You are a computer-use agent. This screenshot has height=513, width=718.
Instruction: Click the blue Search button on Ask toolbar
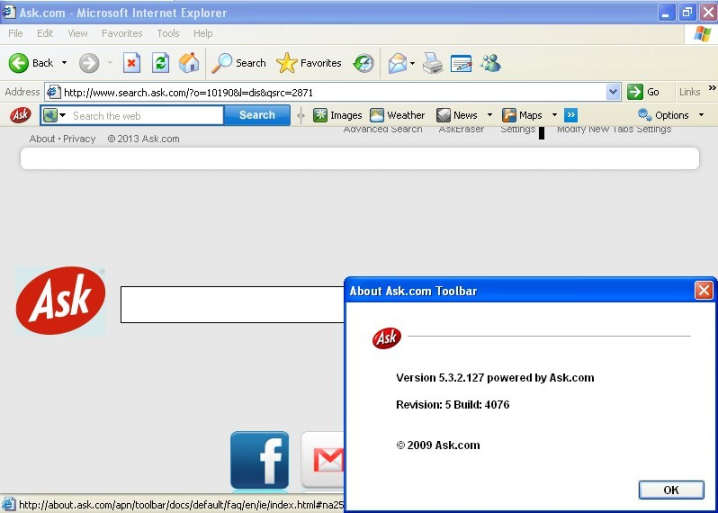(x=257, y=115)
